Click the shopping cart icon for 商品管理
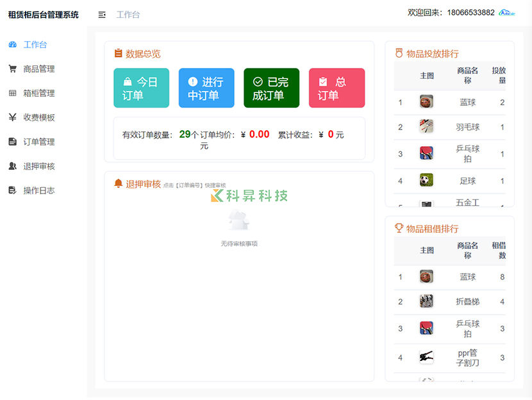Image resolution: width=532 pixels, height=400 pixels. click(x=12, y=69)
